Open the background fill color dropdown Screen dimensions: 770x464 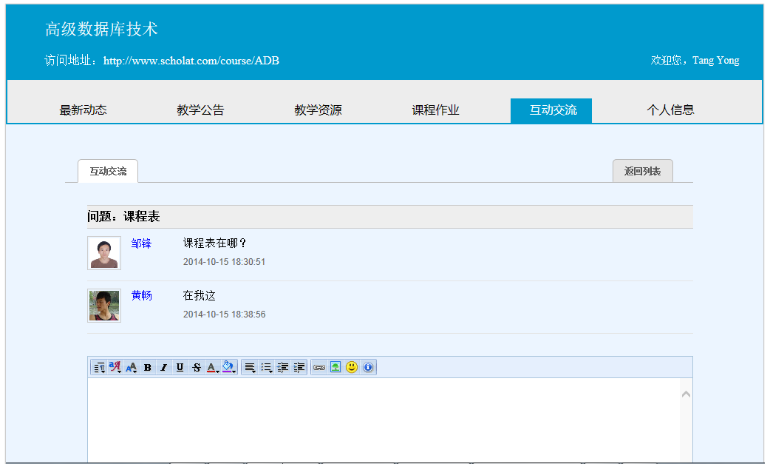click(229, 368)
